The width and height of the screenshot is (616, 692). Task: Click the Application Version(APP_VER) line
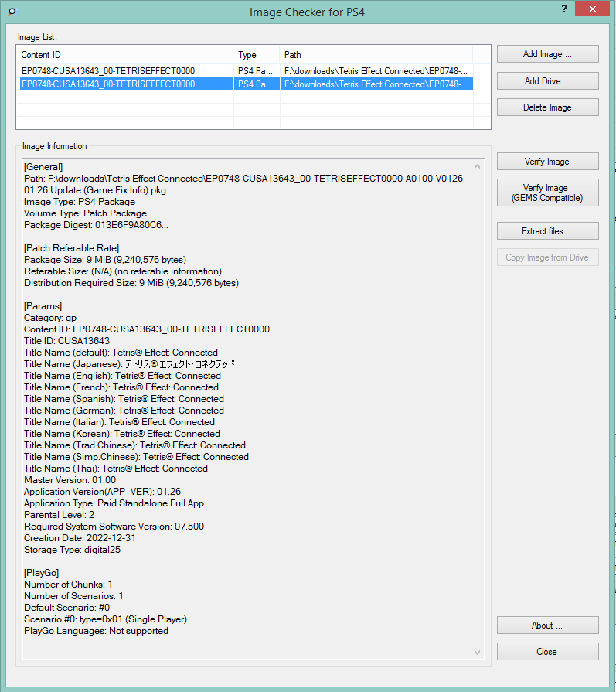point(102,492)
